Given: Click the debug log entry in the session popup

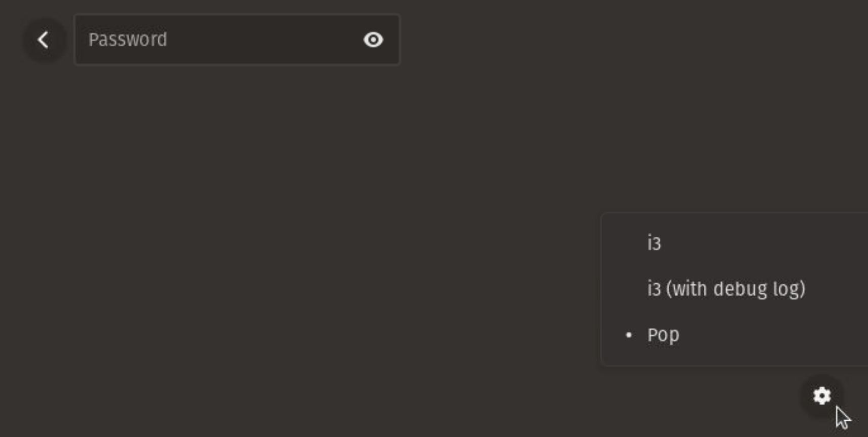Looking at the screenshot, I should 735,289.
